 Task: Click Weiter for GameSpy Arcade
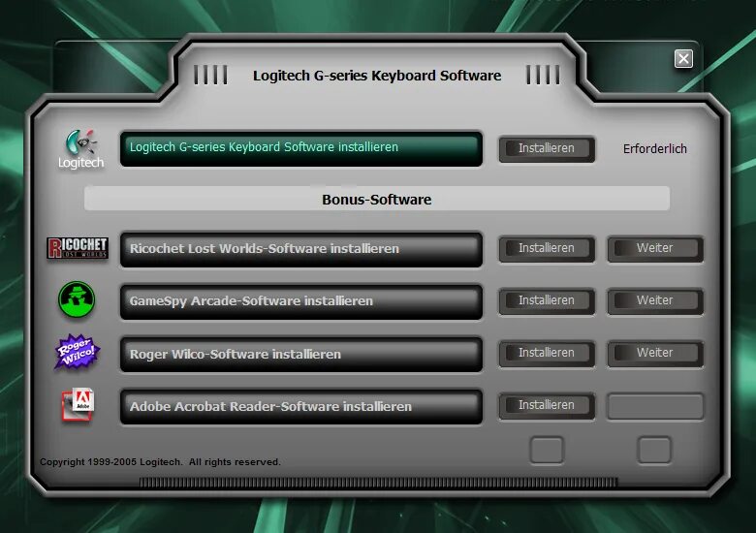coord(655,301)
